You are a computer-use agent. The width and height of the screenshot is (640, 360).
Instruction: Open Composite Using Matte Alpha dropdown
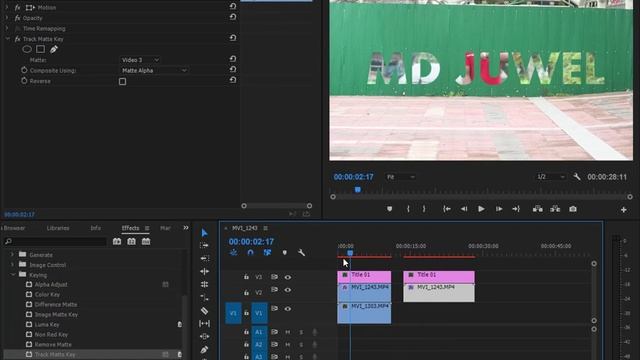154,71
